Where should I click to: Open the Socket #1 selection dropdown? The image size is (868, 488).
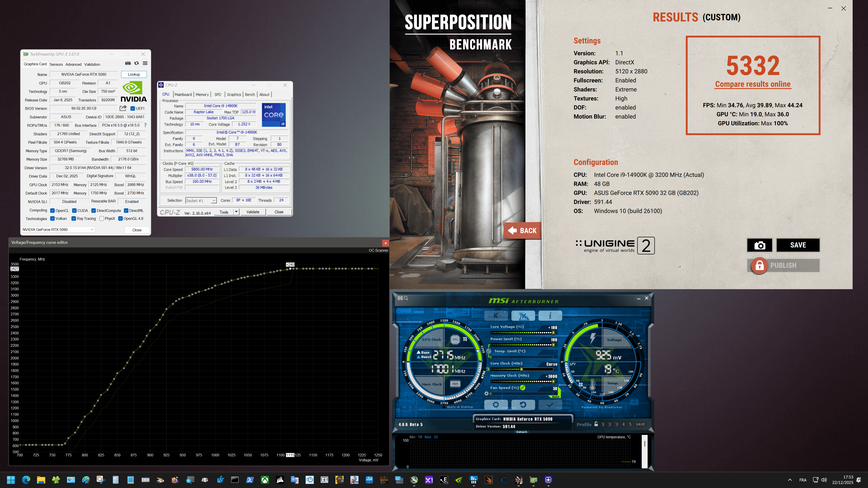click(214, 200)
